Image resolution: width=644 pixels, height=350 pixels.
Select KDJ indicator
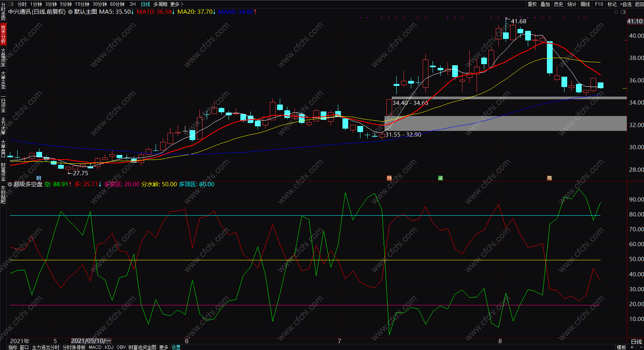click(x=109, y=347)
